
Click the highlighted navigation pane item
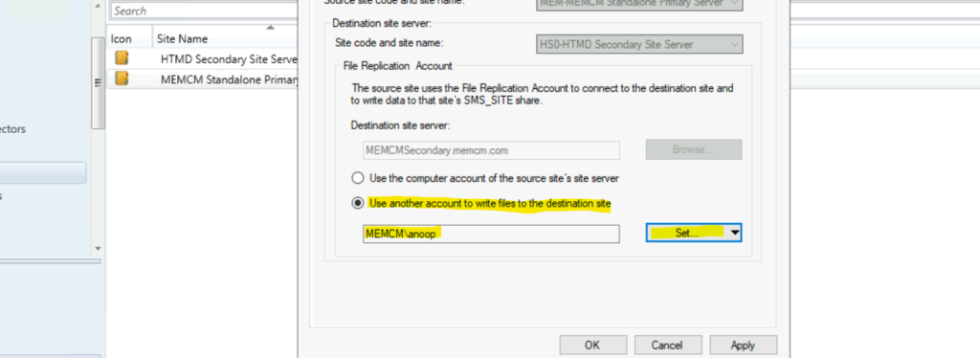[x=43, y=173]
